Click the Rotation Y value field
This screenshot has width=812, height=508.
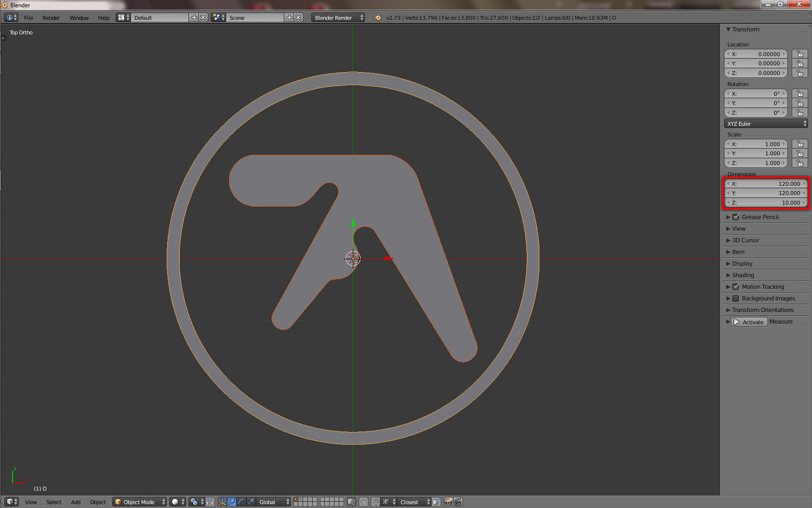pos(756,103)
